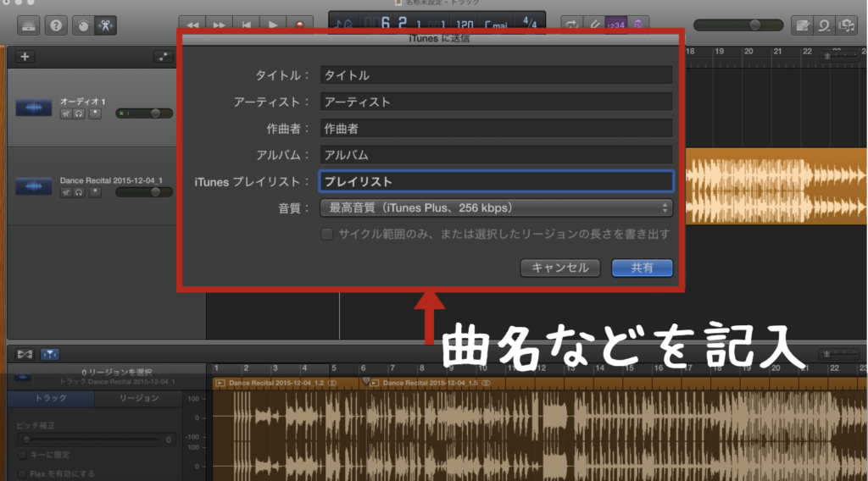The image size is (868, 481).
Task: Open the 音質 quality dropdown
Action: (496, 207)
